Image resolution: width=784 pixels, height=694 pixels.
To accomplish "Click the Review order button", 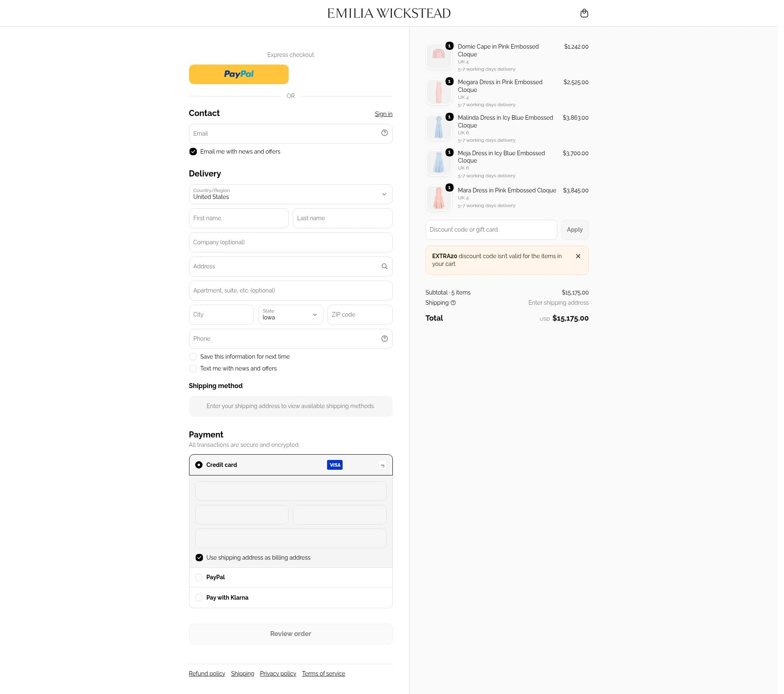I will tap(291, 634).
